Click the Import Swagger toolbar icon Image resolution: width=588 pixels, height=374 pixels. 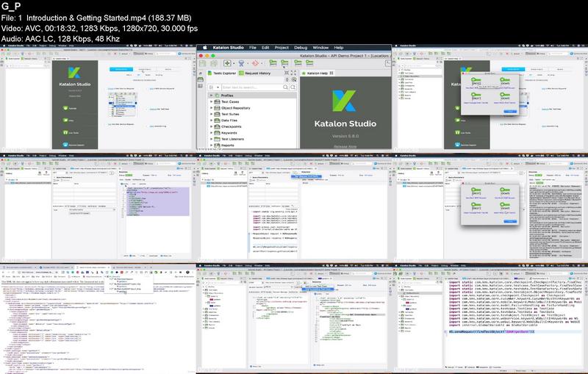[x=298, y=62]
